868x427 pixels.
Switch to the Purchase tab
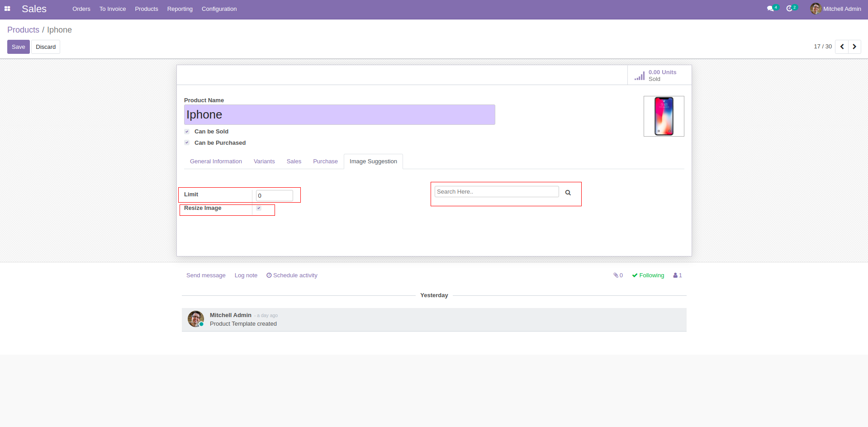pyautogui.click(x=325, y=161)
